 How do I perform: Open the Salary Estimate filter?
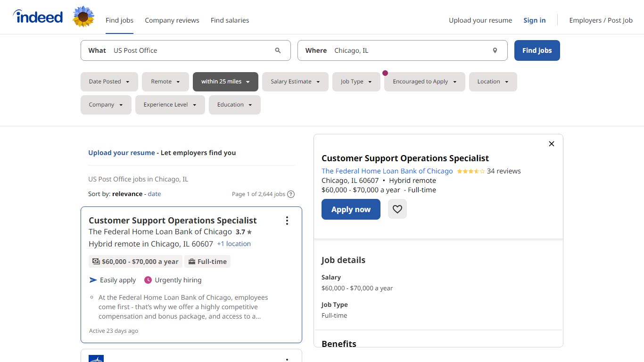point(295,82)
